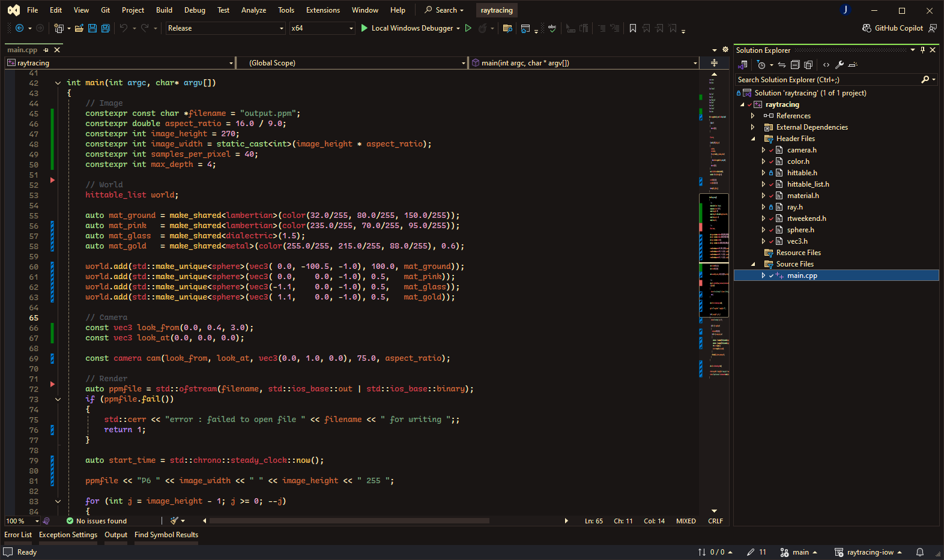
Task: Expand the camera.h tree node
Action: point(763,150)
